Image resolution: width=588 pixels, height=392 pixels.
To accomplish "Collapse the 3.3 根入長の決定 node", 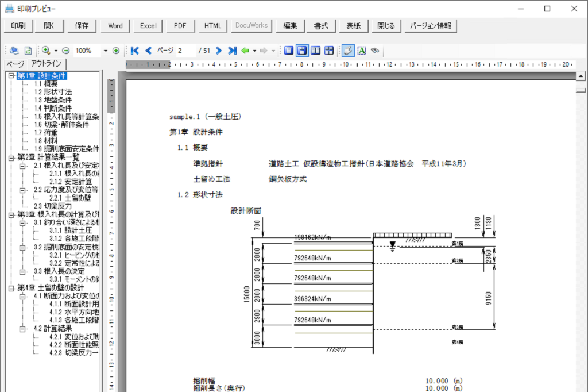I will tap(22, 271).
